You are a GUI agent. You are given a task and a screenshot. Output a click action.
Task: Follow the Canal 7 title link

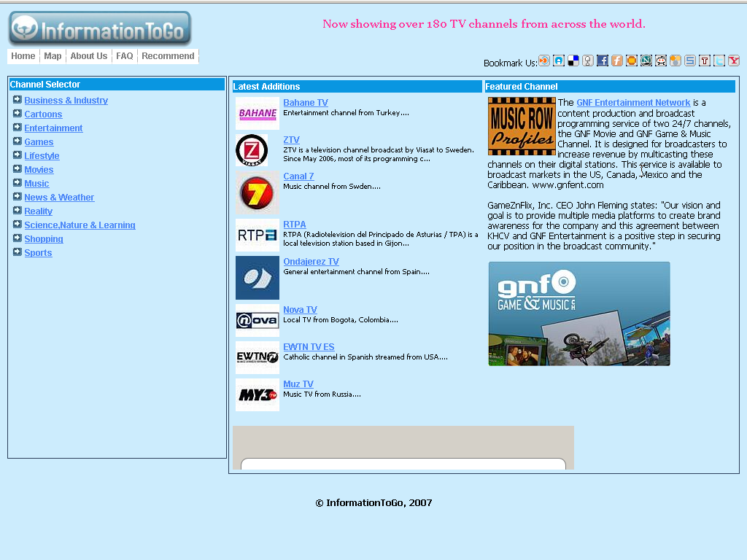(298, 176)
